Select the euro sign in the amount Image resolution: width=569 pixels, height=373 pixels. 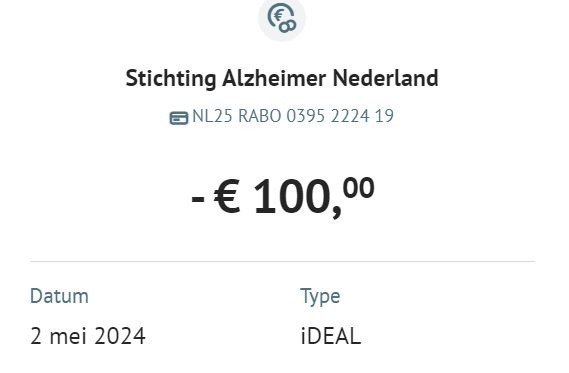tap(227, 196)
